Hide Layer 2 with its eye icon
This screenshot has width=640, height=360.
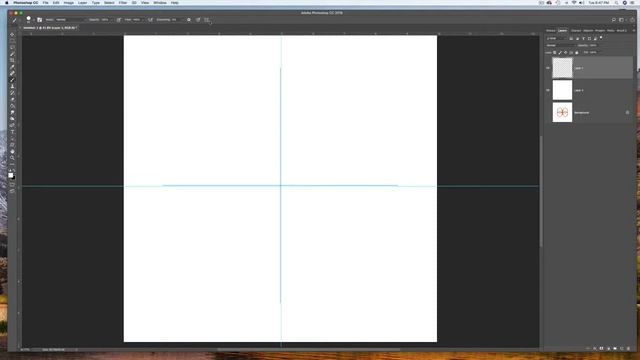[x=548, y=90]
